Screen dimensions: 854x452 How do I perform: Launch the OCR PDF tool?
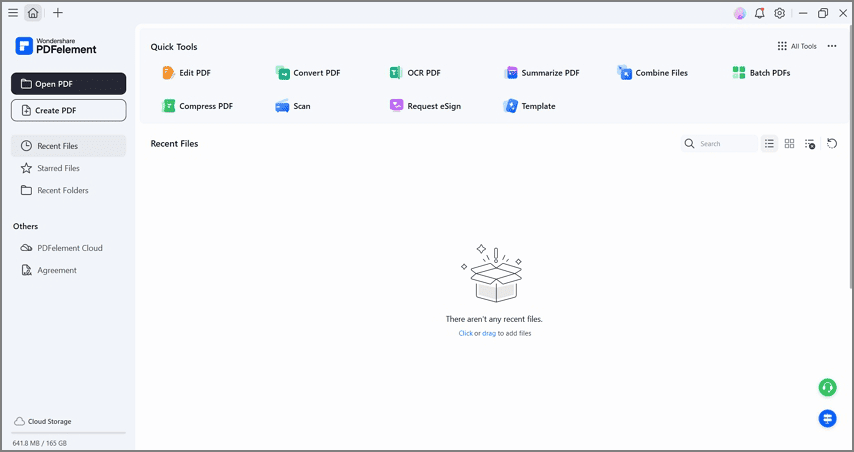click(415, 73)
